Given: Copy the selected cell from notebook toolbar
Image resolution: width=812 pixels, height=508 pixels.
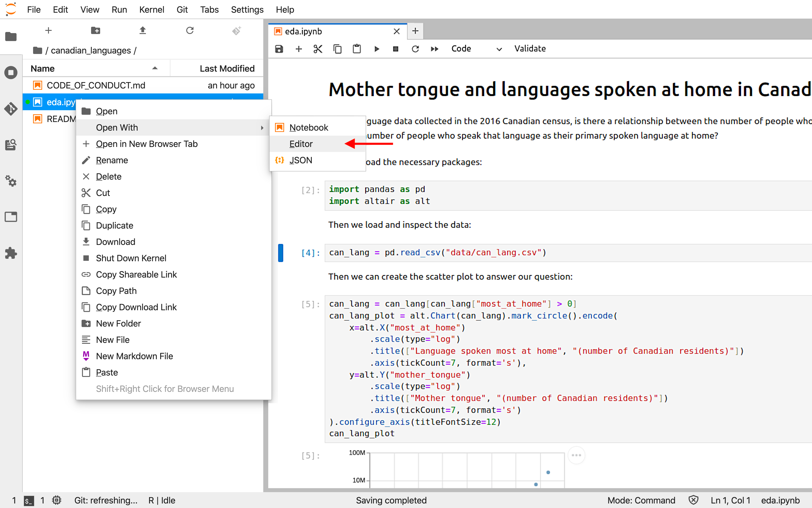Looking at the screenshot, I should [x=337, y=49].
